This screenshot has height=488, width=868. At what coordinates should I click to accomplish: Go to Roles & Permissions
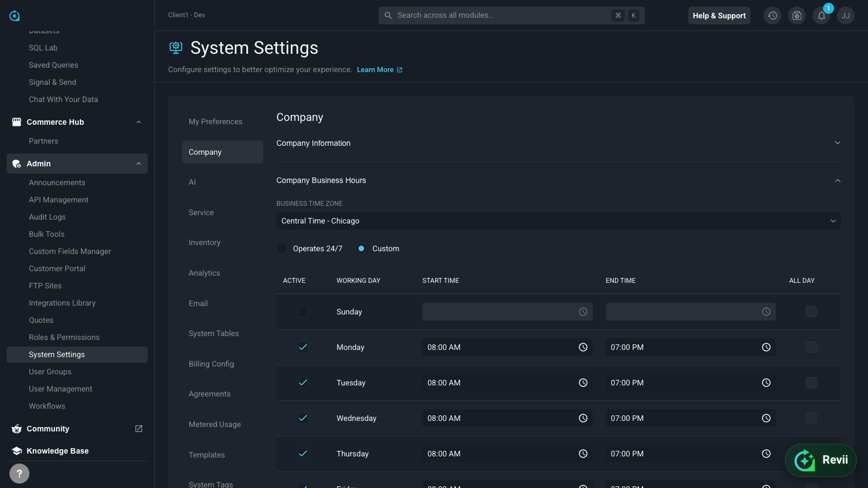tap(64, 337)
